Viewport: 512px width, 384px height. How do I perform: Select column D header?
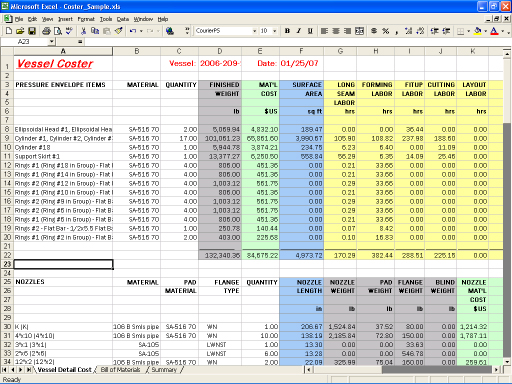pos(220,51)
